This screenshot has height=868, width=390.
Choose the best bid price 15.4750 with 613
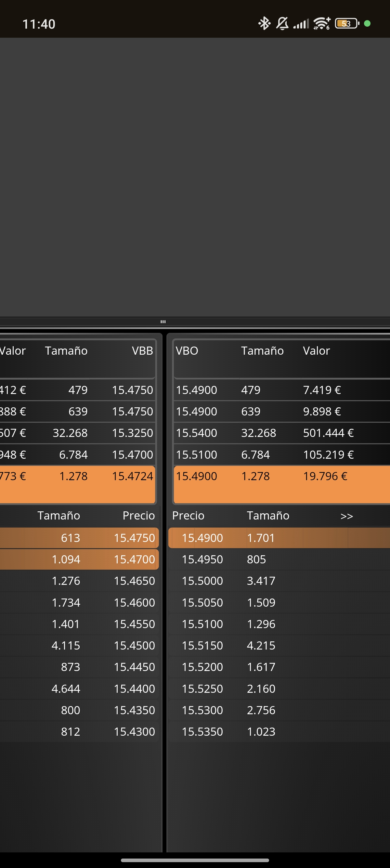tap(79, 538)
